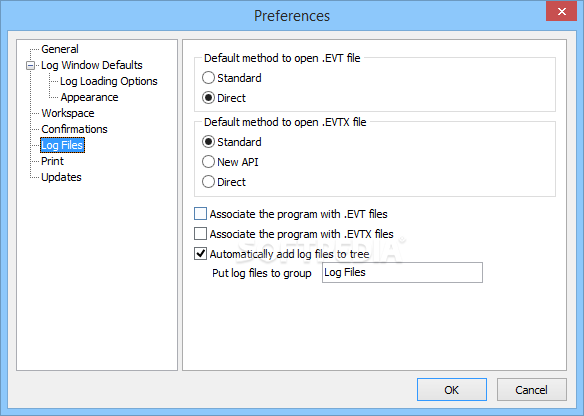Collapse the Log Window Defaults tree node
584x416 pixels.
[31, 66]
